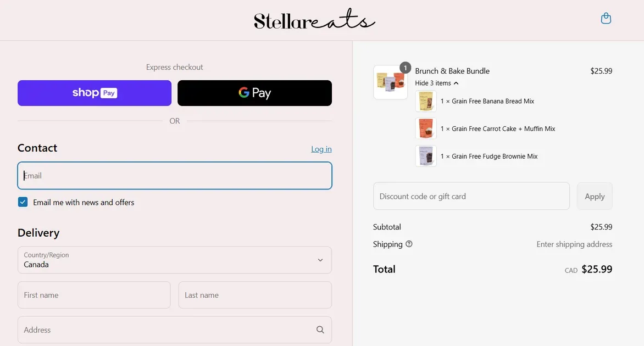Open the Country/Region dropdown

coord(175,260)
